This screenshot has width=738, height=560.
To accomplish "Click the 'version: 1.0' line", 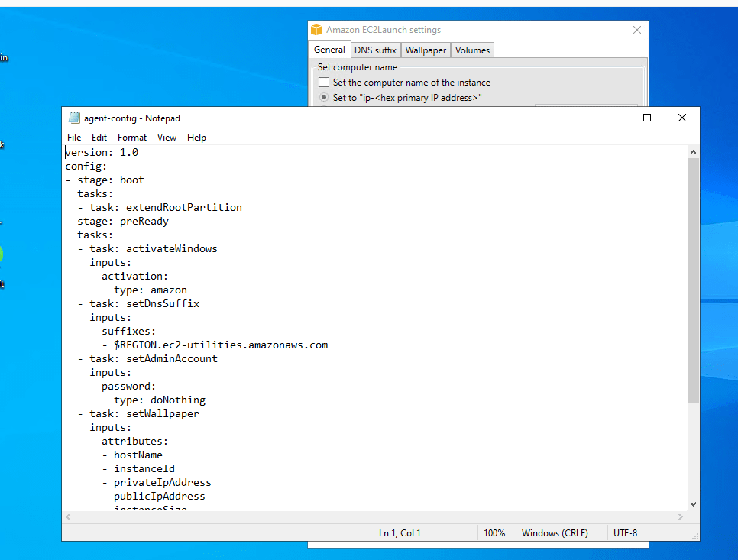I will tap(102, 153).
